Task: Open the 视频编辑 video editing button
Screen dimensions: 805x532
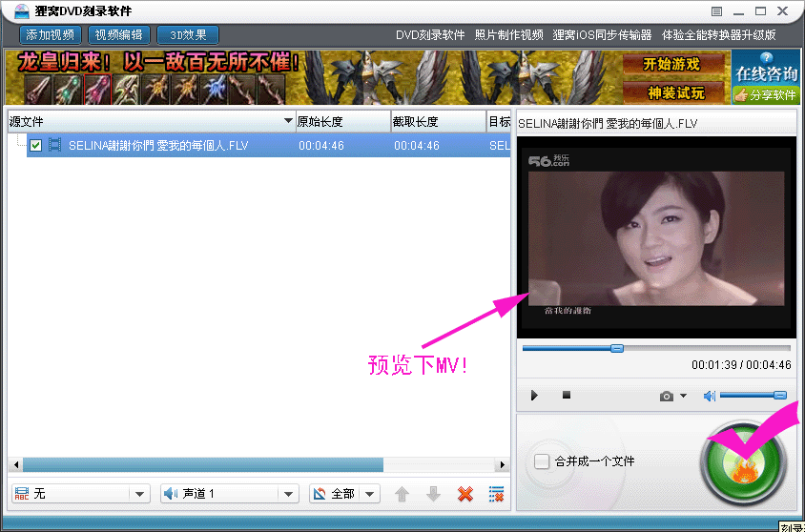Action: click(x=118, y=35)
